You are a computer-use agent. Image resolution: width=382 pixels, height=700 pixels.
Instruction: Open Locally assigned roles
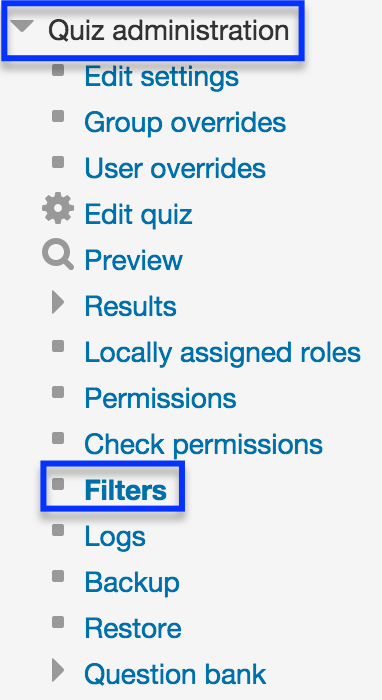point(222,353)
